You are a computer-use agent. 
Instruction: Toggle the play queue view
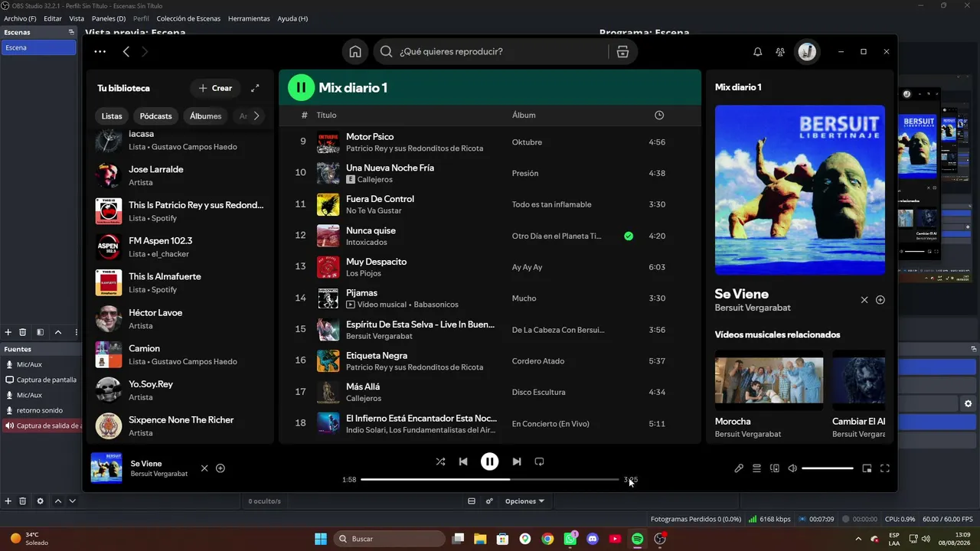pyautogui.click(x=756, y=468)
